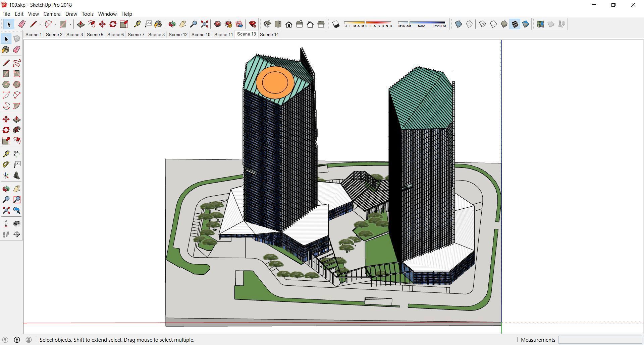The height and width of the screenshot is (345, 644).
Task: Go to the Previous camera view
Action: click(17, 210)
